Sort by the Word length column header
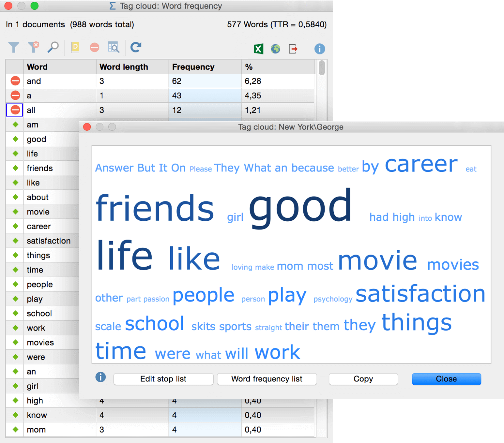 [x=132, y=67]
